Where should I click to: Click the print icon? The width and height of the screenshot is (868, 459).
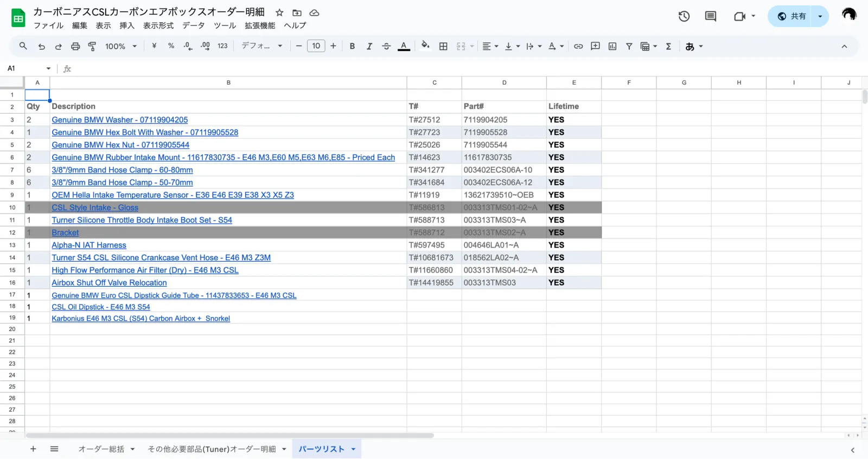coord(75,47)
